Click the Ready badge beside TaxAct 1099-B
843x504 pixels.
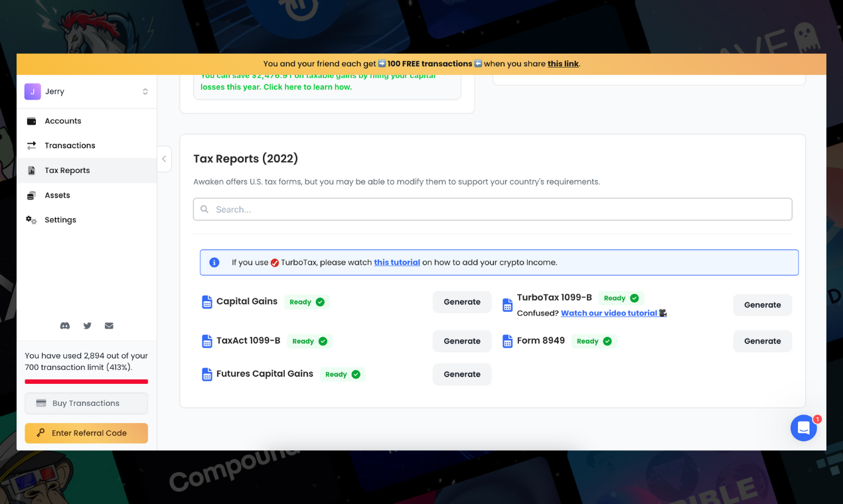click(x=310, y=341)
